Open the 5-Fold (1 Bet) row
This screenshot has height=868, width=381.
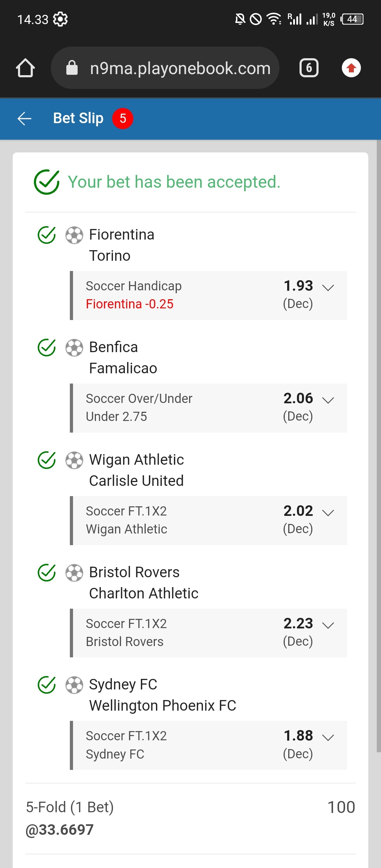pyautogui.click(x=70, y=807)
